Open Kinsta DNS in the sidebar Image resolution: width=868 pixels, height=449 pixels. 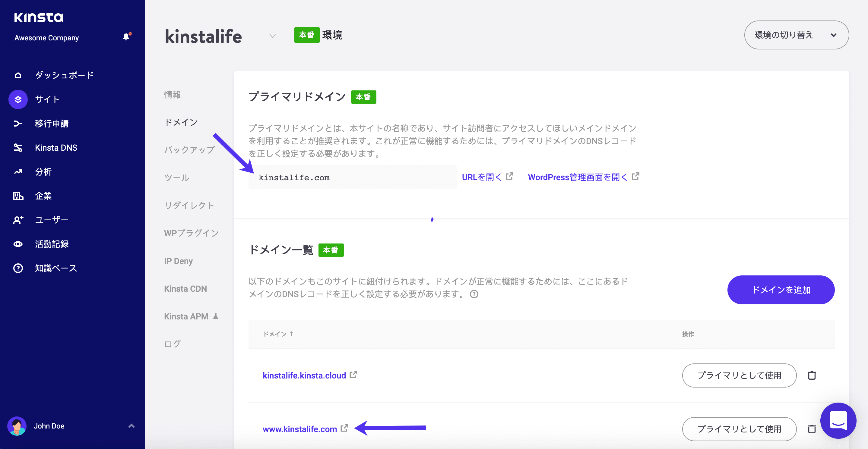click(x=56, y=148)
